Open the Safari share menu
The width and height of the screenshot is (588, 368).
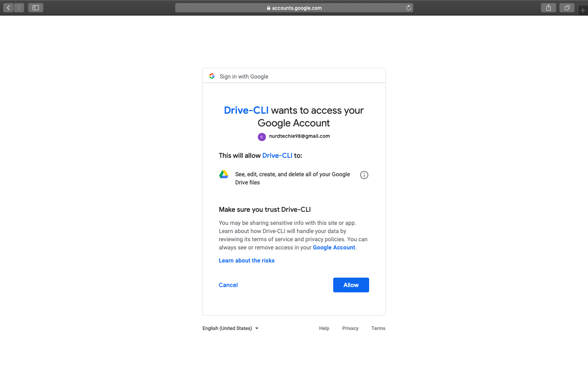coord(548,8)
